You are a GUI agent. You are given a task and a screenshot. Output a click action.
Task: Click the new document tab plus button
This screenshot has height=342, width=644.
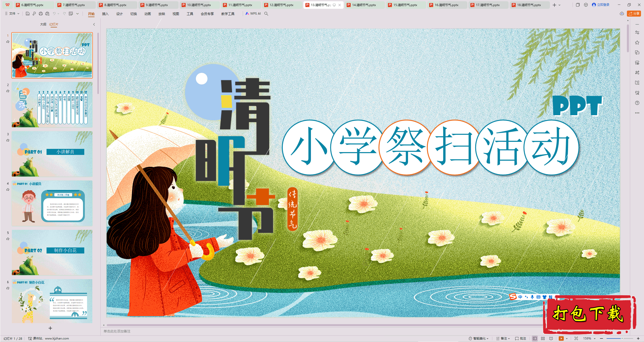(x=554, y=5)
